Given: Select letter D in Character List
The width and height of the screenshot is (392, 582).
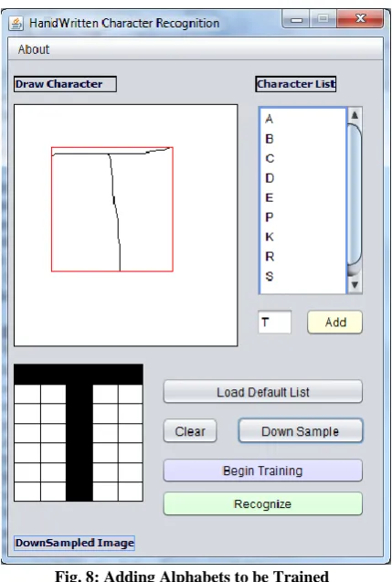Looking at the screenshot, I should (x=270, y=178).
